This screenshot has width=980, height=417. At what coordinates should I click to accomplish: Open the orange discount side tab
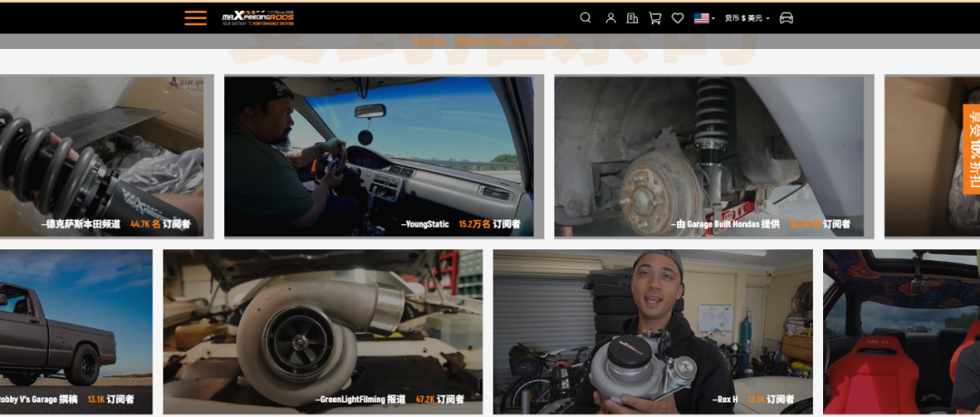coord(971,149)
